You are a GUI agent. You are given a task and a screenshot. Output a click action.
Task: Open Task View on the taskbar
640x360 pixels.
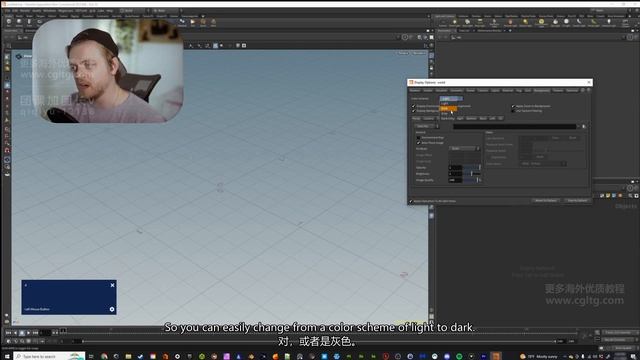(91, 356)
